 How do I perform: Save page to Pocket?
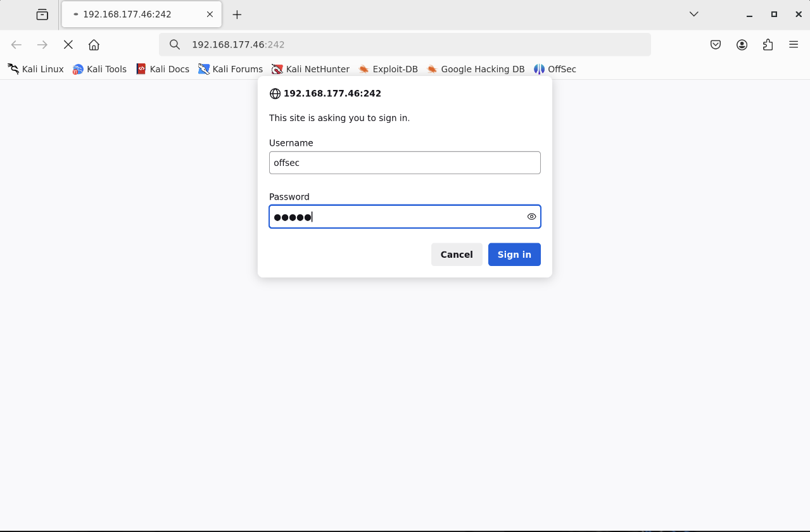click(x=715, y=44)
